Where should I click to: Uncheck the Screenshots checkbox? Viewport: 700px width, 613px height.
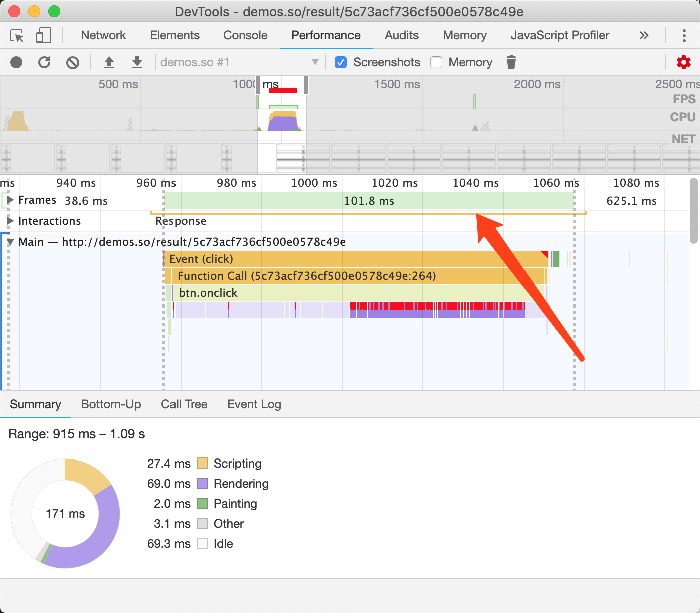(341, 62)
